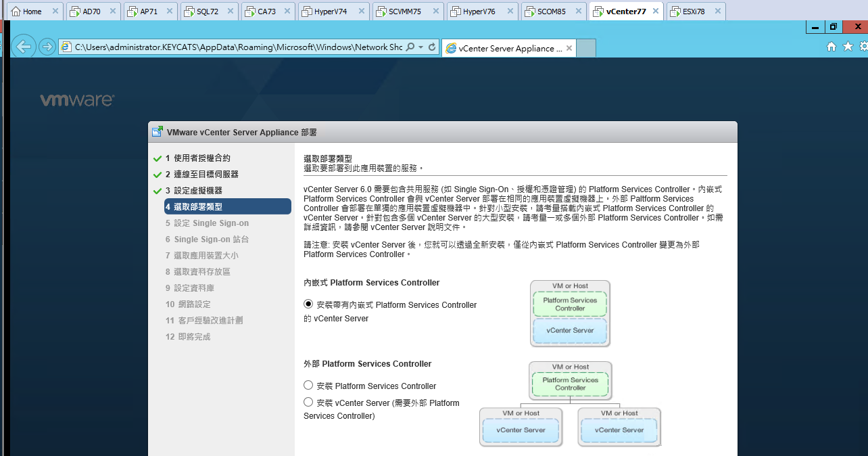Select 安裝 vCenter Server external PSC option

click(x=308, y=402)
